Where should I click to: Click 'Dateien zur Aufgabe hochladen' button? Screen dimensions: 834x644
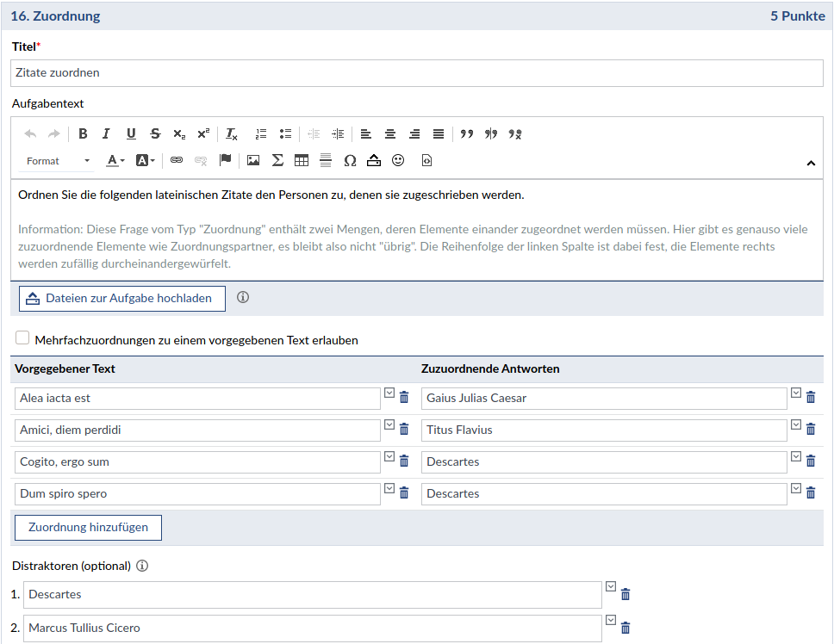point(121,299)
